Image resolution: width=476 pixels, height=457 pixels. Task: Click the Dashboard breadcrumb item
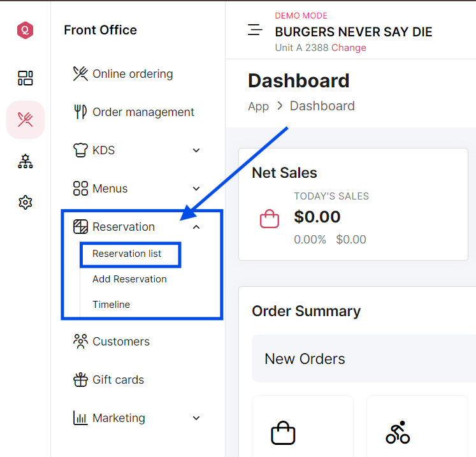[x=322, y=106]
